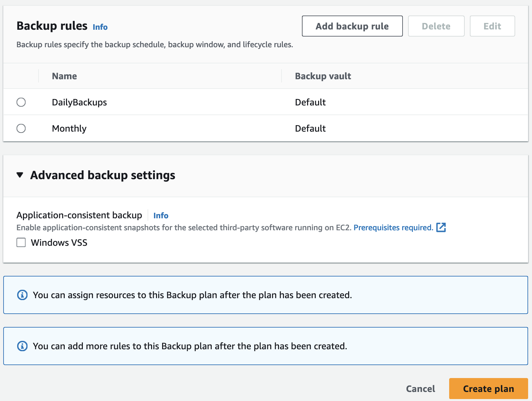Click the external link icon beside Prerequisites required

point(441,227)
